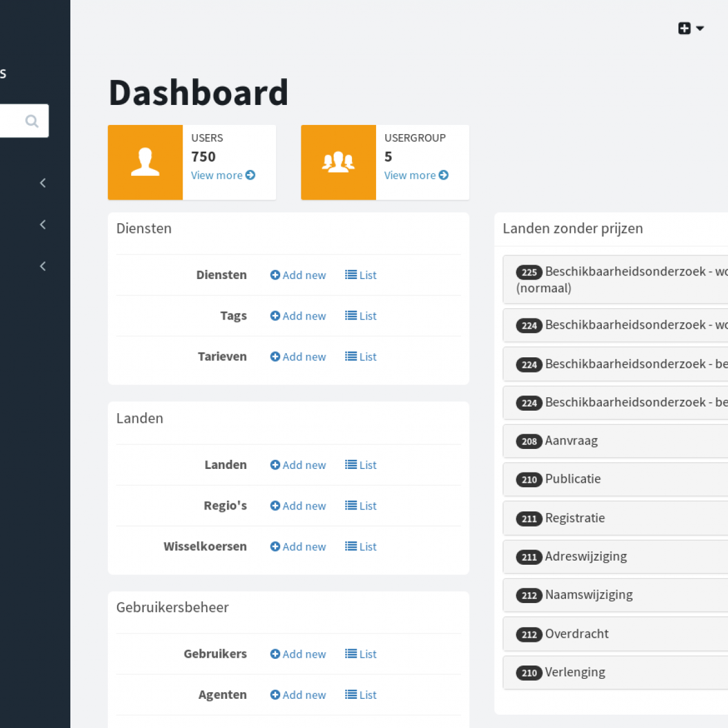
Task: Add new item in Diensten row
Action: (298, 275)
